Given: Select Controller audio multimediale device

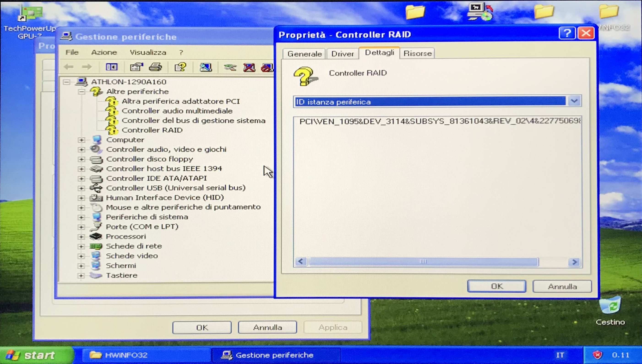Looking at the screenshot, I should (x=177, y=111).
